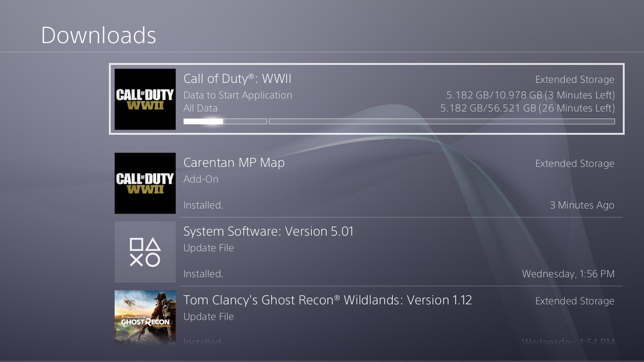Image resolution: width=644 pixels, height=362 pixels.
Task: Click the All Data download progress bar
Action: tap(442, 121)
